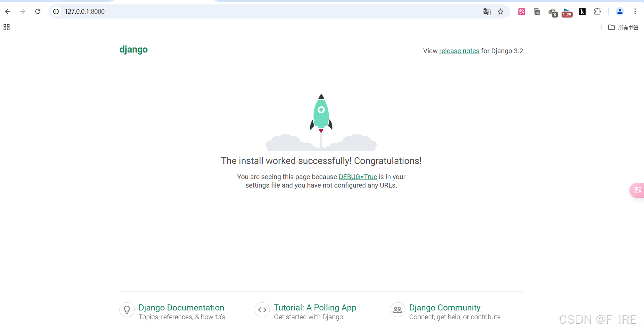The height and width of the screenshot is (330, 644).
Task: Open the extension icon with X badge
Action: (553, 13)
